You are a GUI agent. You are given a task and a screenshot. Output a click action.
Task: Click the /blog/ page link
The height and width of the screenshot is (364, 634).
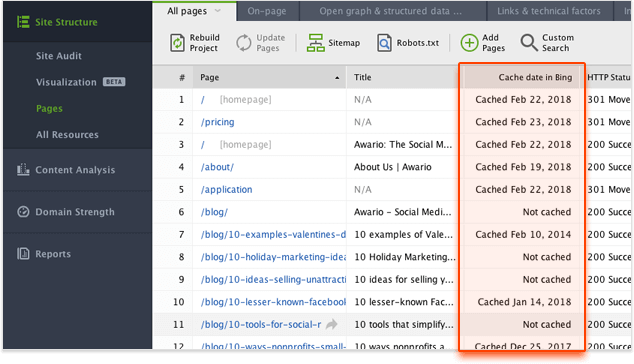coord(214,212)
